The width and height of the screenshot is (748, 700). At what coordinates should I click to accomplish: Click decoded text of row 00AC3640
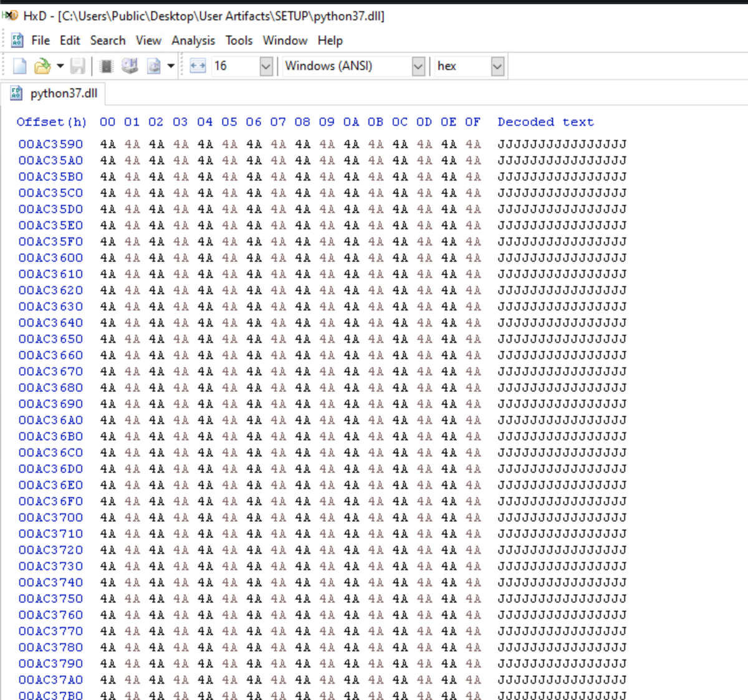click(562, 322)
